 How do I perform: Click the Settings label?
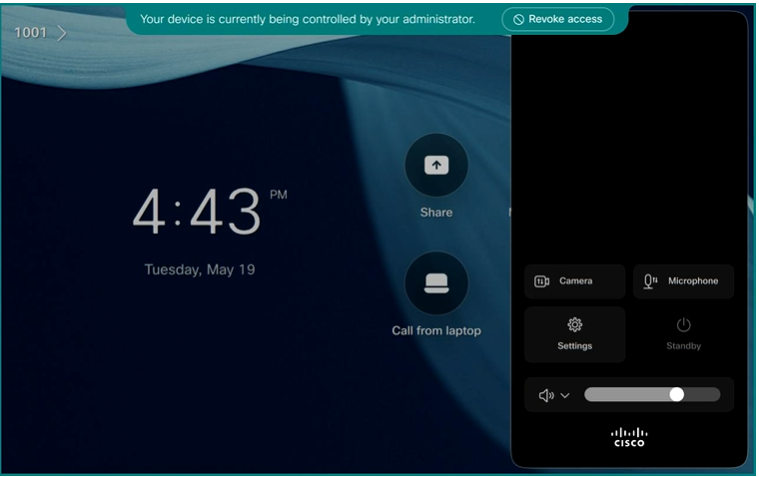click(x=575, y=346)
